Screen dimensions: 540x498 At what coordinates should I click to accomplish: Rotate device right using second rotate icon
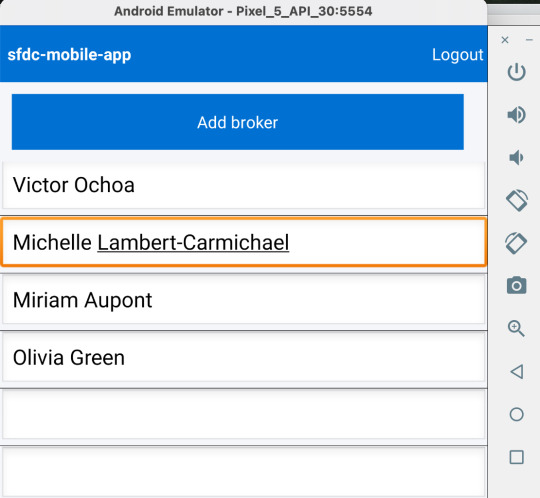point(516,243)
